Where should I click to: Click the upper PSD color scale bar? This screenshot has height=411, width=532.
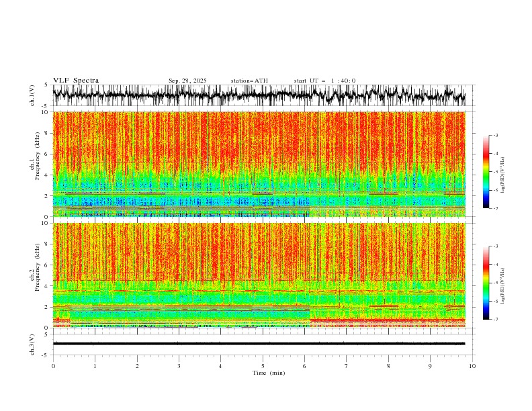coord(486,172)
